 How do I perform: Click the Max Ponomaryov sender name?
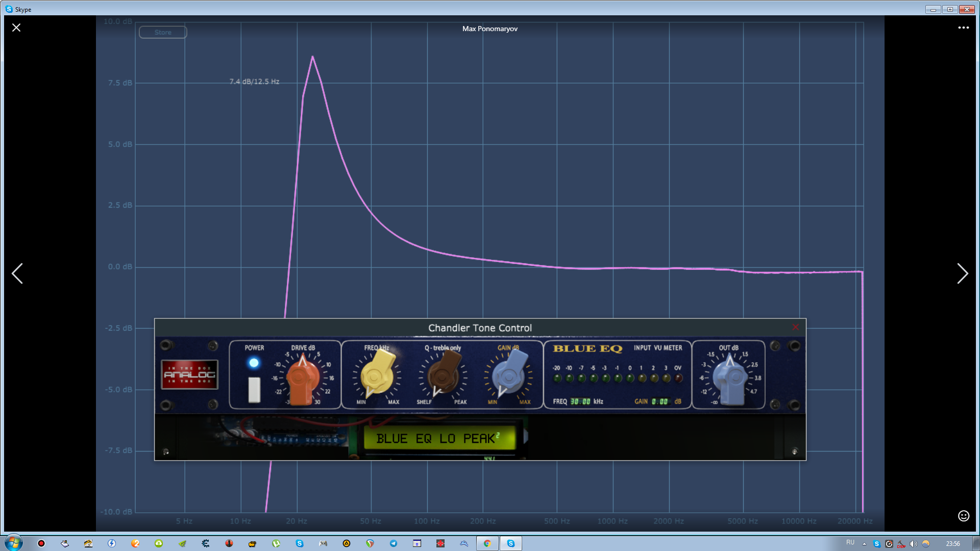(490, 29)
